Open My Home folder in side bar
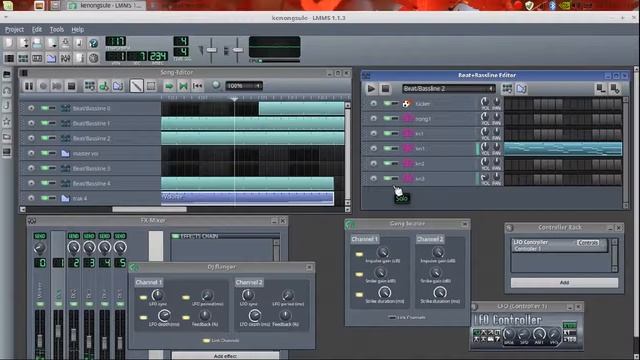The width and height of the screenshot is (640, 360). [7, 137]
